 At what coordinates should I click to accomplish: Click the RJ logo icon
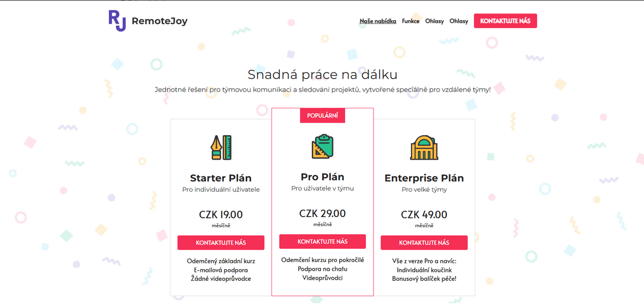click(x=118, y=20)
